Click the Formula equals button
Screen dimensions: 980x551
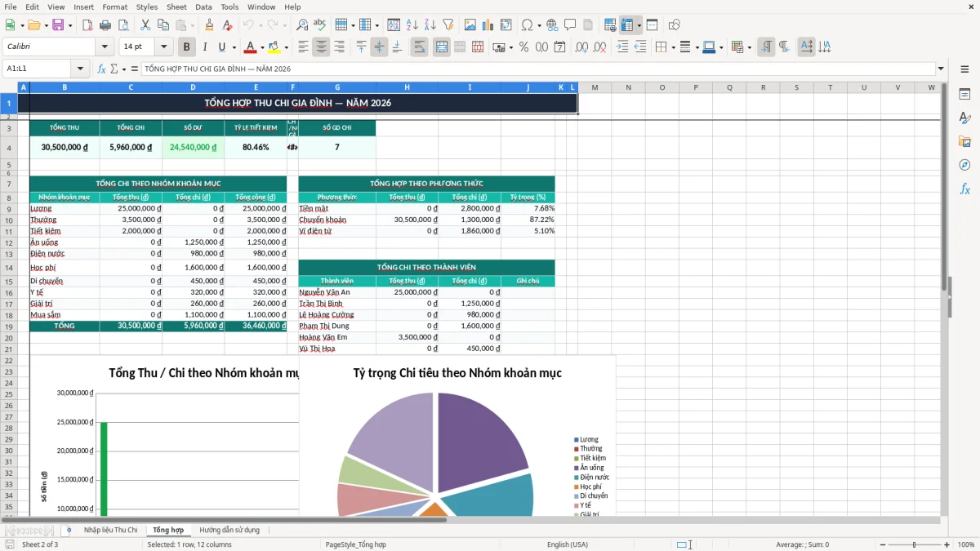click(x=134, y=69)
